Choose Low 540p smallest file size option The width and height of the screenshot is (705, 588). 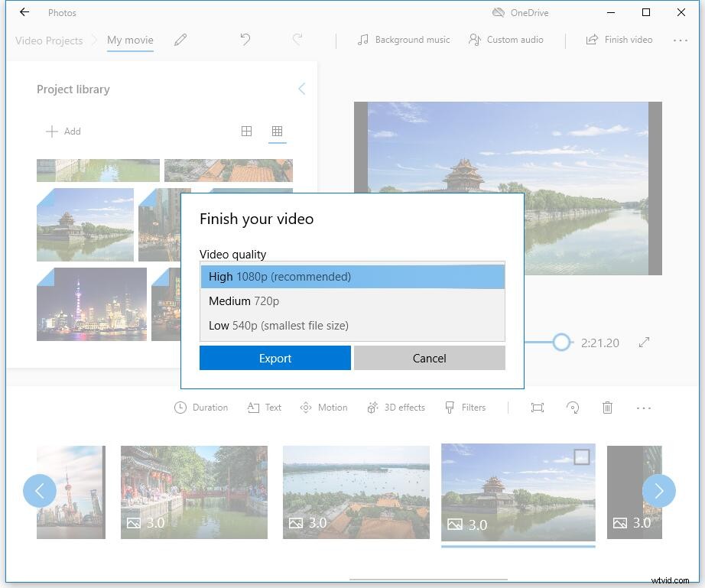pos(352,325)
